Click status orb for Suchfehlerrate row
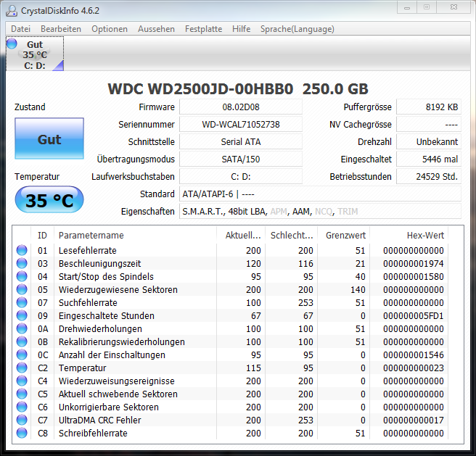 [22, 302]
